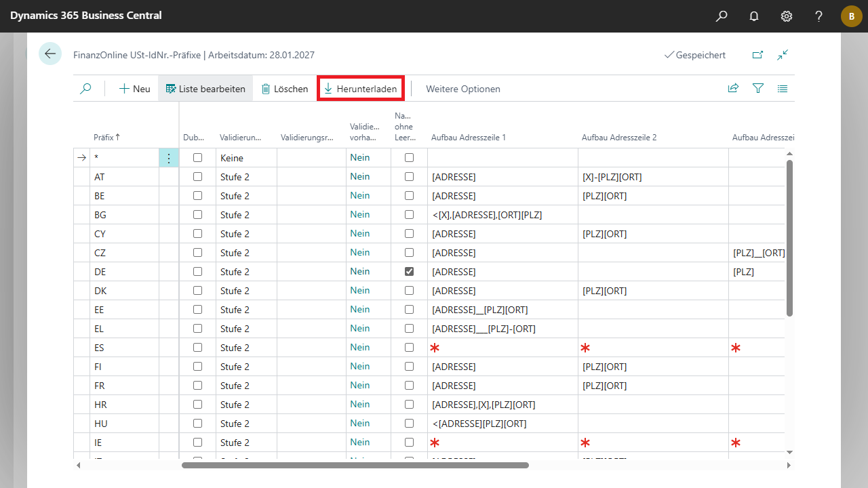Image resolution: width=868 pixels, height=488 pixels.
Task: Switch list layout view icon
Action: (783, 89)
